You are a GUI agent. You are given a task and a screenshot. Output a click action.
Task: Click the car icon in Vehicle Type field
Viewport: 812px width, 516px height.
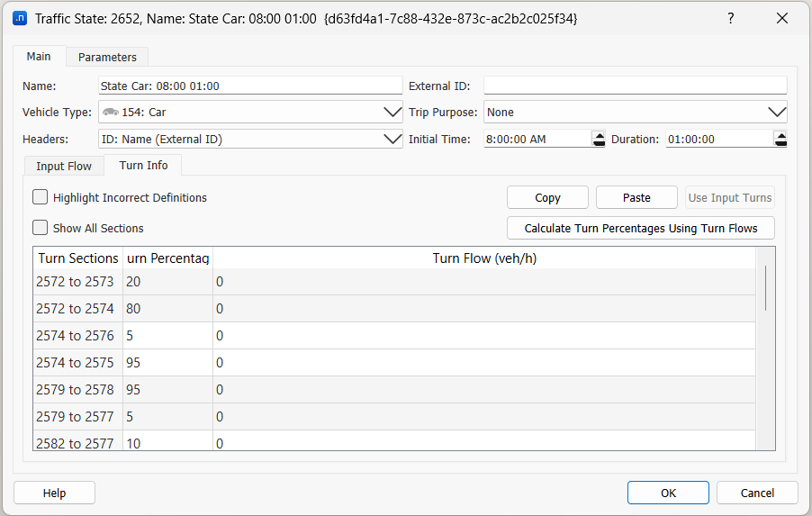(110, 113)
